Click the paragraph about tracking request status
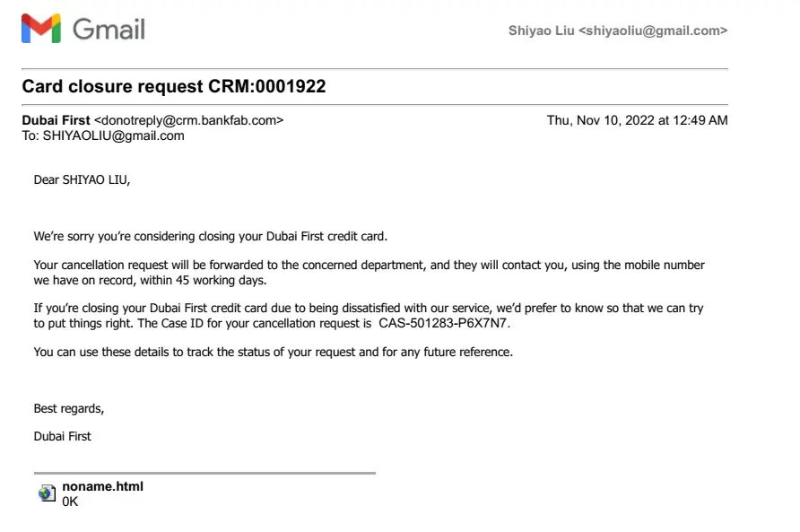 coord(273,352)
